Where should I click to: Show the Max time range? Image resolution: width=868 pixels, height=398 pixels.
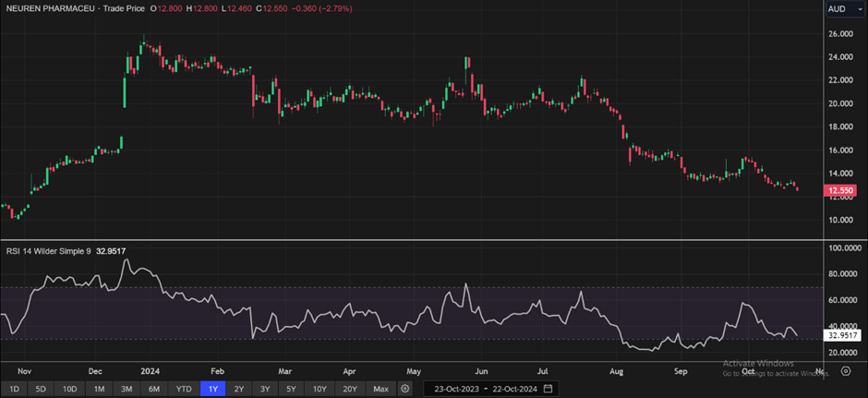pyautogui.click(x=380, y=389)
